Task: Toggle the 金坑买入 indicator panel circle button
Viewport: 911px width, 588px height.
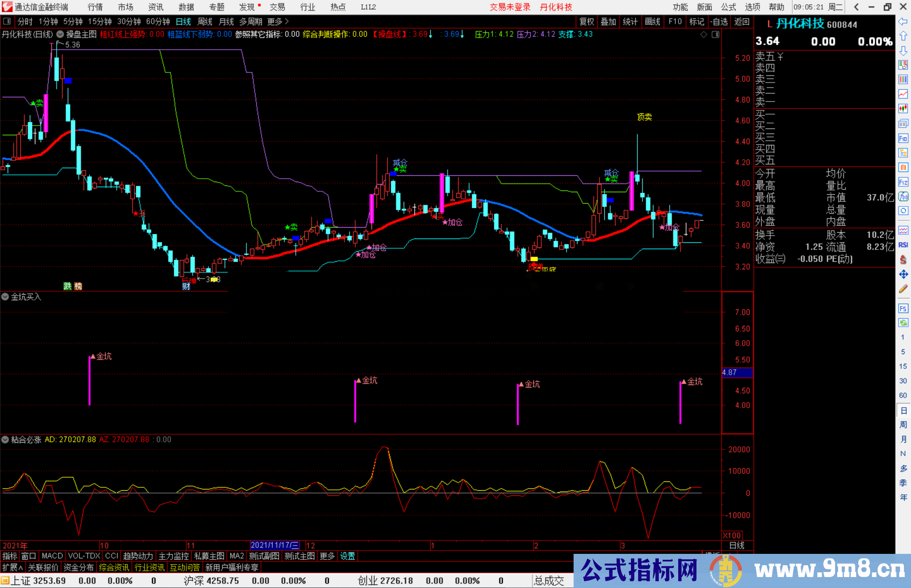Action: click(x=5, y=297)
